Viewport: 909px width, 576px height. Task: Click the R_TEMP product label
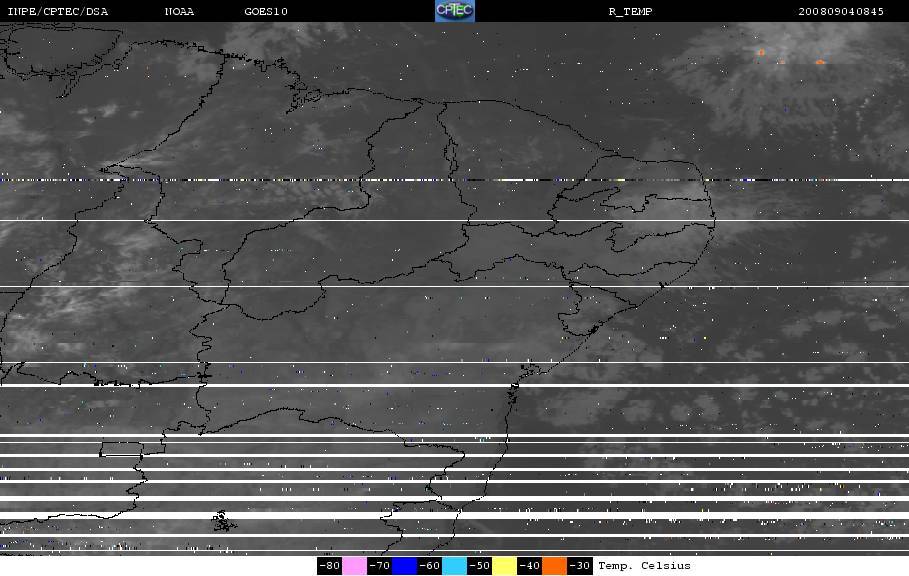[x=630, y=12]
